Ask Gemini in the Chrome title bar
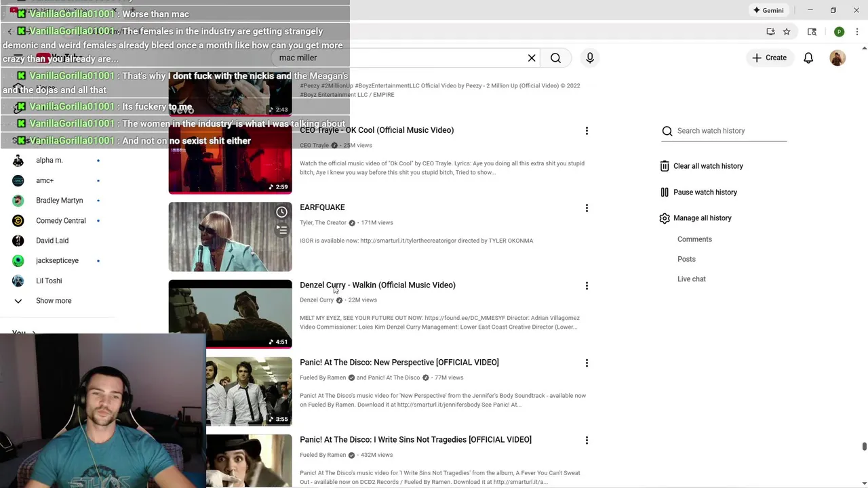 click(768, 10)
